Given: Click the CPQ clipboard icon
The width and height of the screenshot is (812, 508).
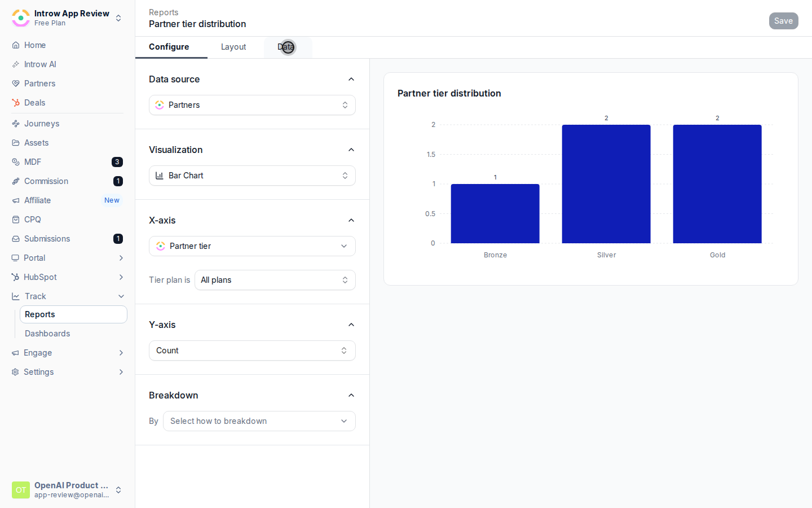Looking at the screenshot, I should [16, 220].
